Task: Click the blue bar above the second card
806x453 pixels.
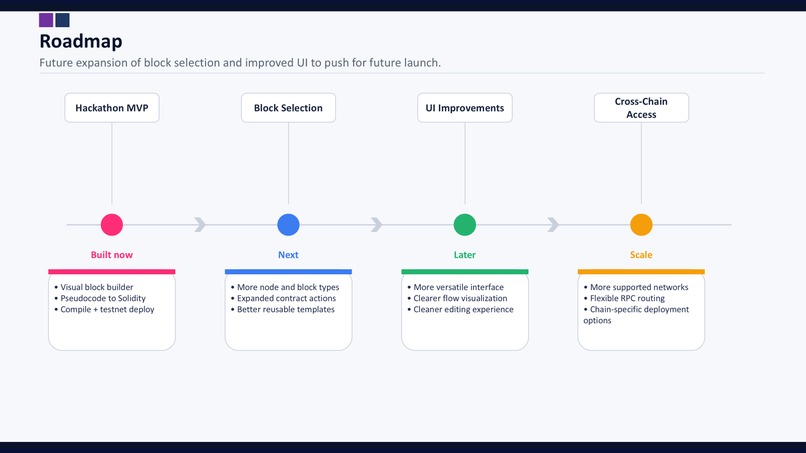Action: tap(288, 271)
